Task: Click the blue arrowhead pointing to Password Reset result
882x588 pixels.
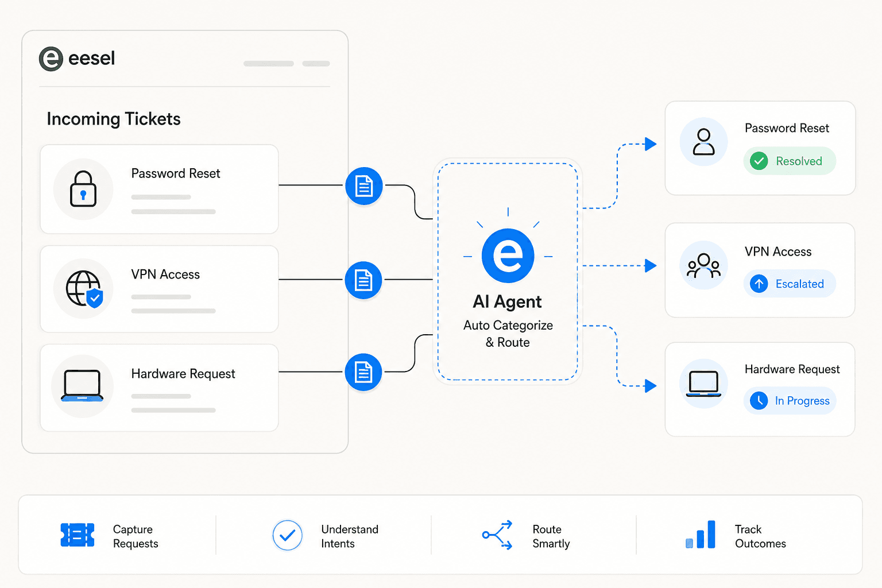Action: point(651,144)
